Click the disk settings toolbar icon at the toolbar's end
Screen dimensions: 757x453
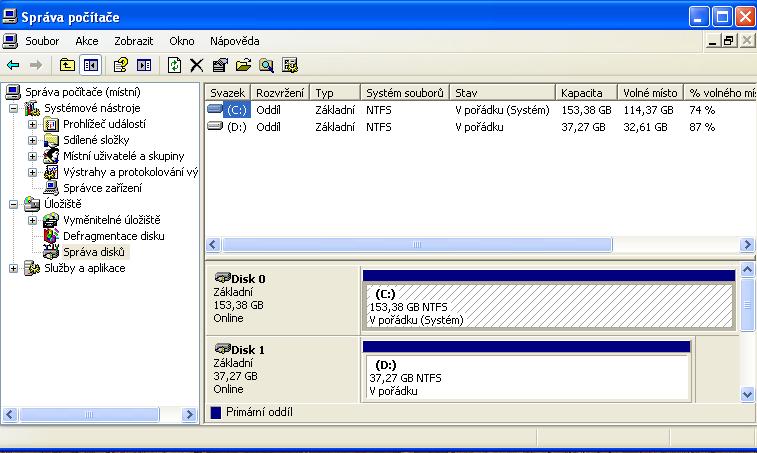290,65
